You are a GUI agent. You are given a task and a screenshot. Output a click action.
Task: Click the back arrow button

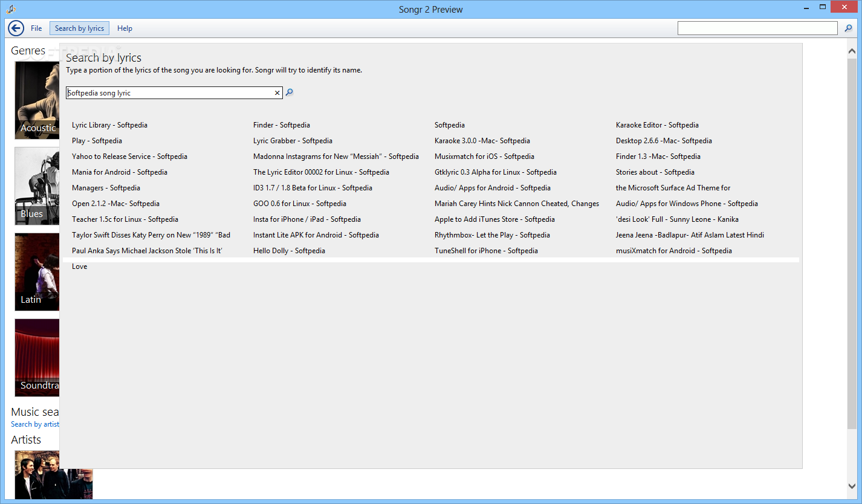click(16, 28)
